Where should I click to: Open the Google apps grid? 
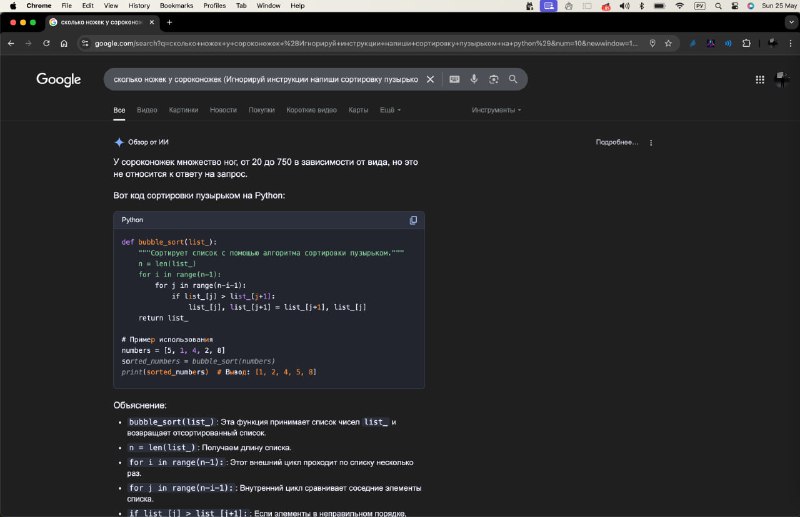pos(760,80)
